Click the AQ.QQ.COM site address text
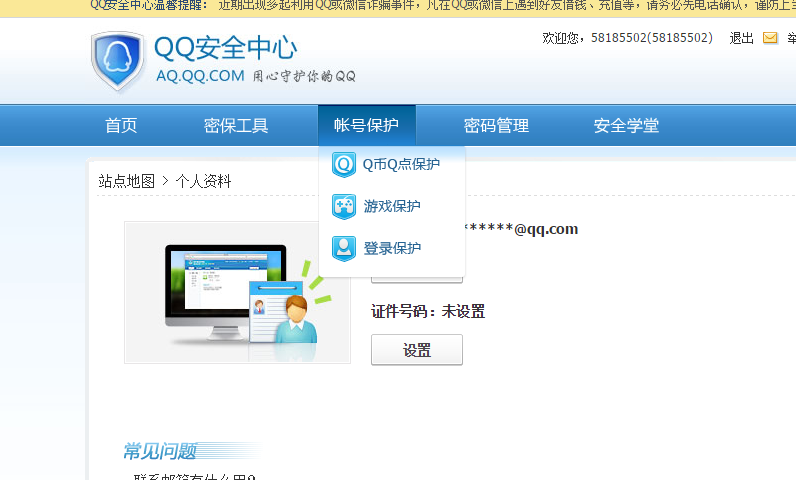Screen dimensions: 796x480 coord(200,76)
